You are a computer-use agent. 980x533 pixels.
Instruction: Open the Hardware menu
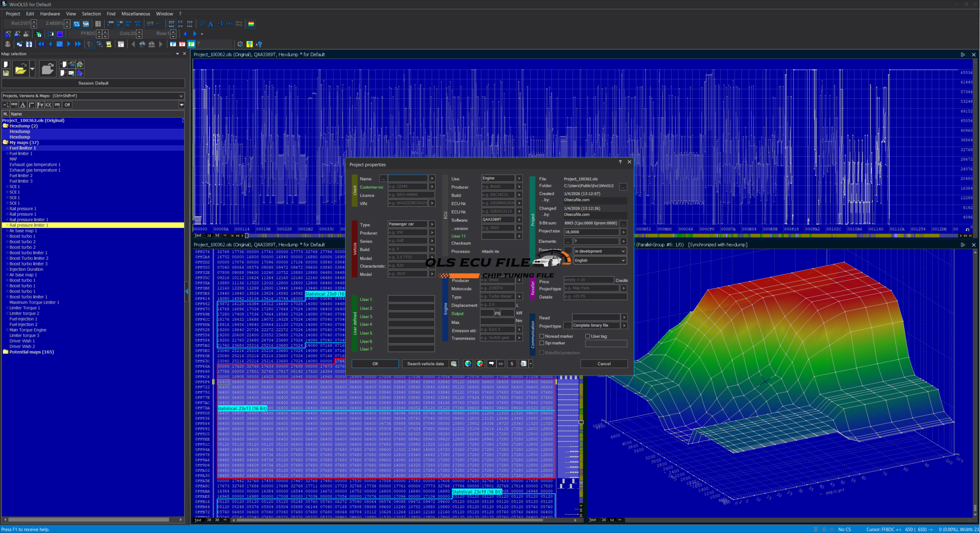pos(50,14)
